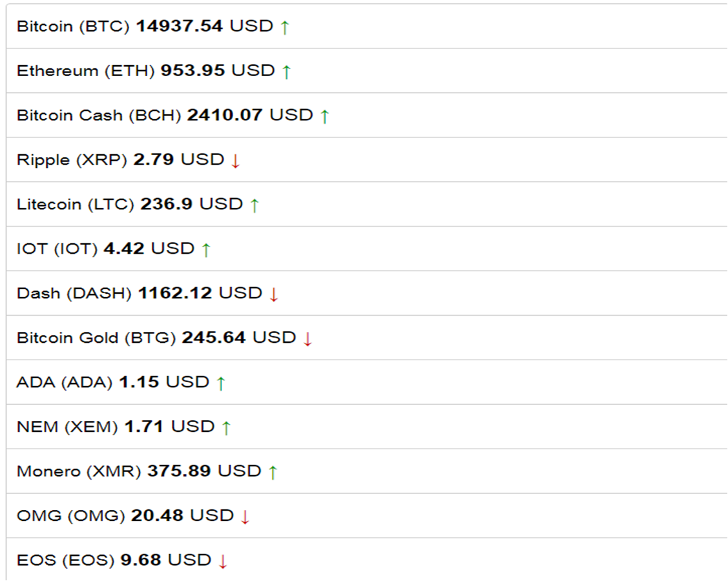Click the Dash 1162.12 price value
The image size is (728, 581).
(x=175, y=293)
